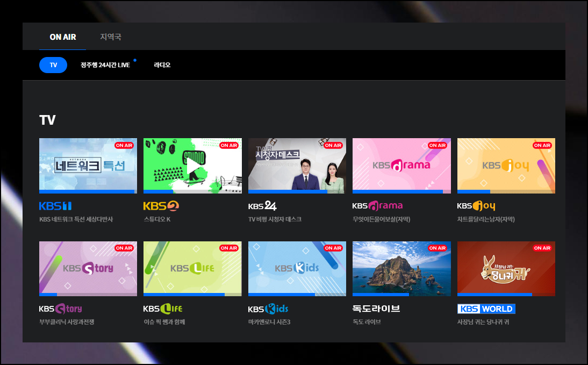Image resolution: width=588 pixels, height=365 pixels.
Task: Open program 무엇이든물어보살(자막)
Action: click(x=382, y=219)
